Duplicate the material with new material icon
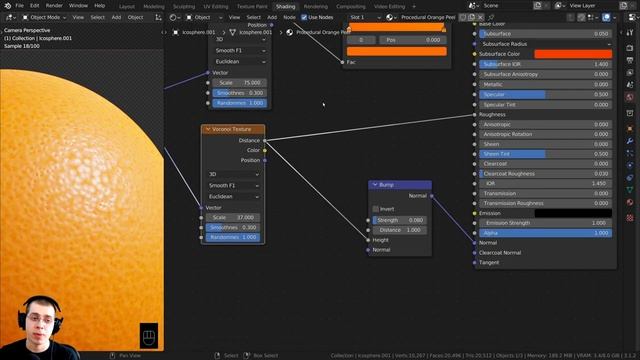The image size is (640, 360). point(471,18)
